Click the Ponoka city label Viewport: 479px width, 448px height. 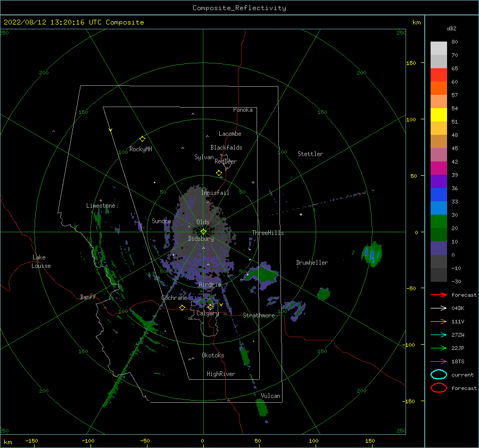pyautogui.click(x=243, y=110)
